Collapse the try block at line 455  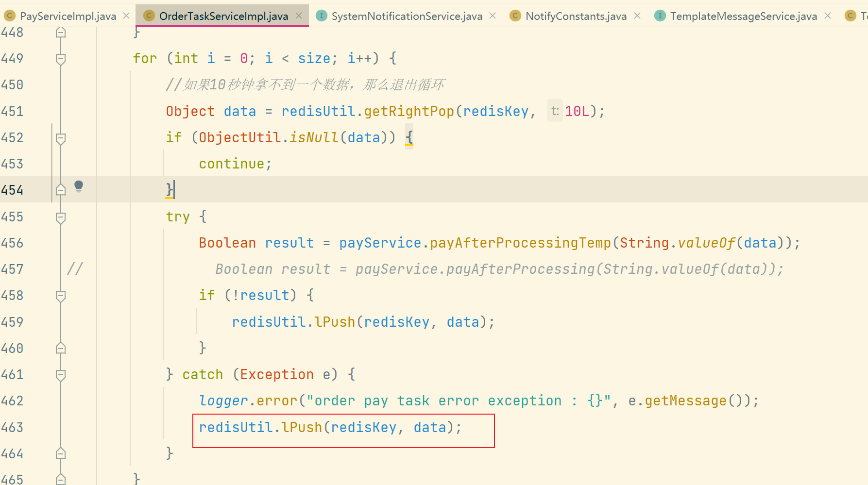pos(61,217)
